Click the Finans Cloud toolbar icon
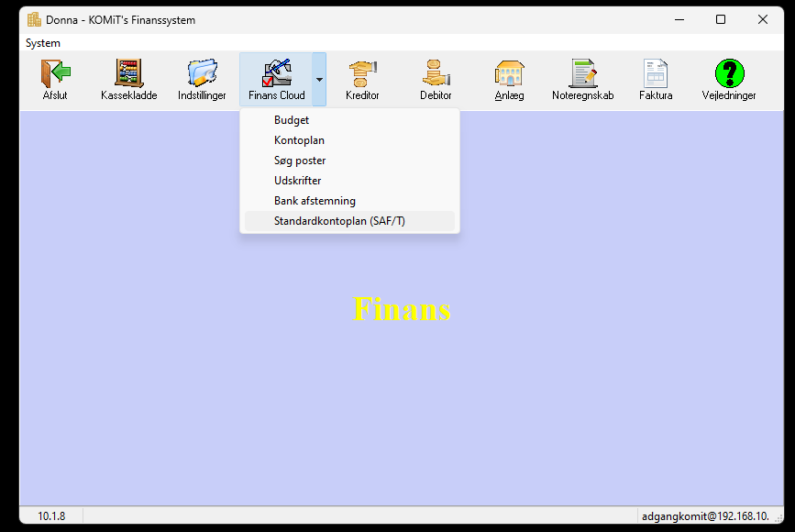Screen dimensions: 795x532 click(x=276, y=73)
